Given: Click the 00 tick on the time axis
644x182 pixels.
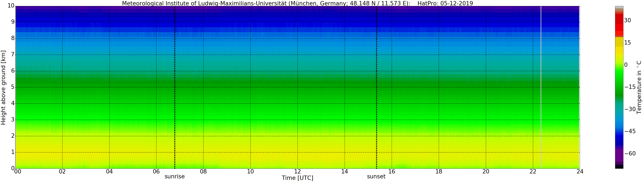Looking at the screenshot, I should click(x=18, y=172).
